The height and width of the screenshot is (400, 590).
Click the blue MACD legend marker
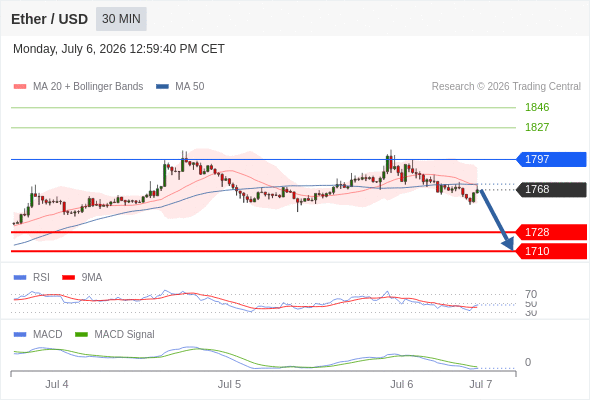coord(20,335)
